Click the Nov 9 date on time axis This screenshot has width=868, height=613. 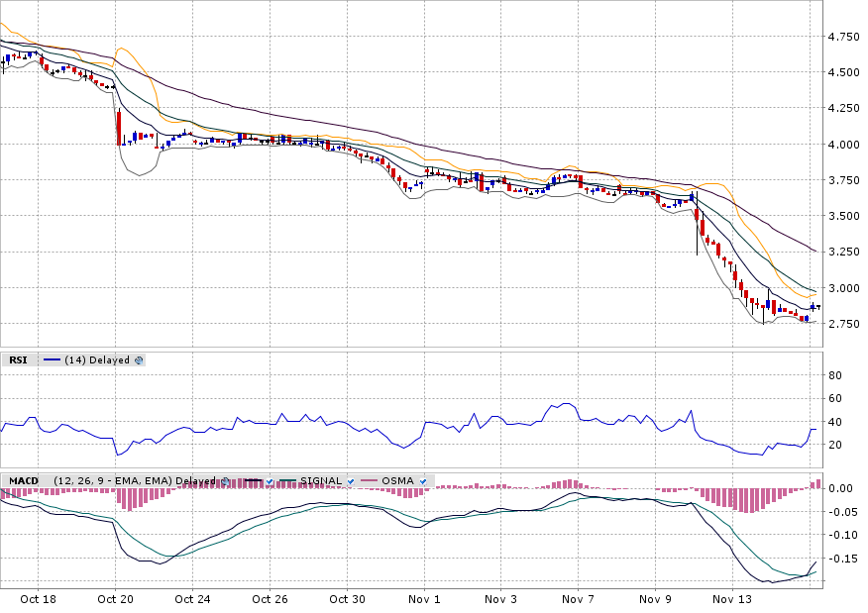coord(655,599)
